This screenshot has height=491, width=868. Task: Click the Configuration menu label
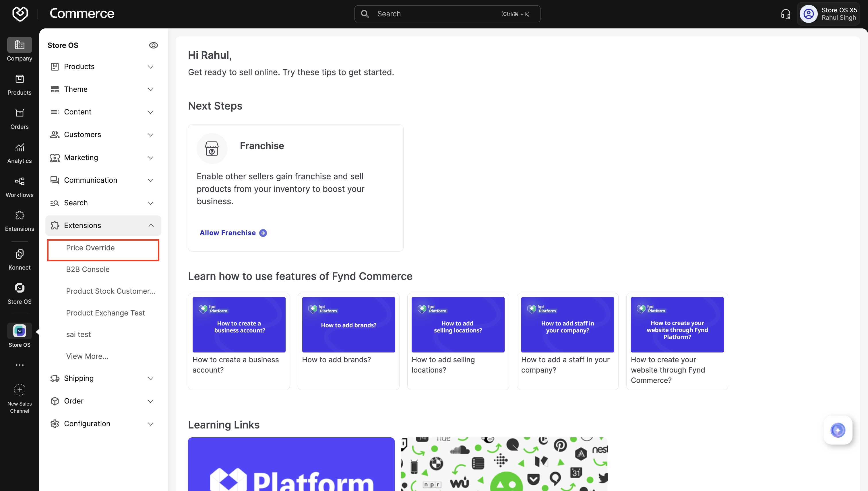(87, 424)
